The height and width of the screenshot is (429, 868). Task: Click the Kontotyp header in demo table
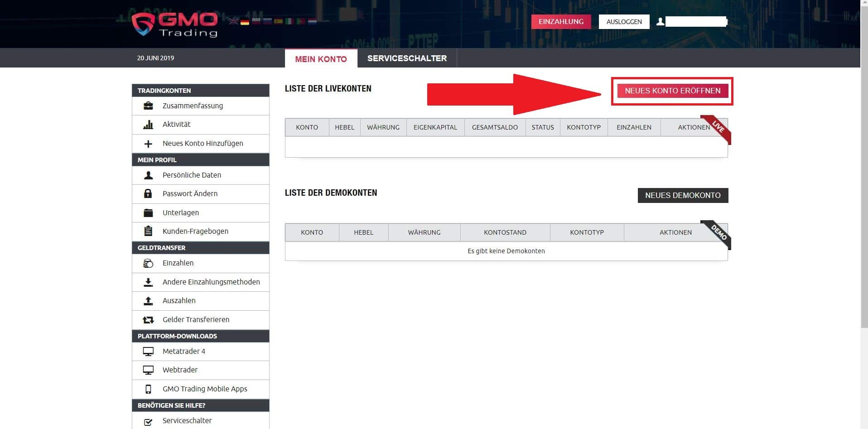coord(587,232)
